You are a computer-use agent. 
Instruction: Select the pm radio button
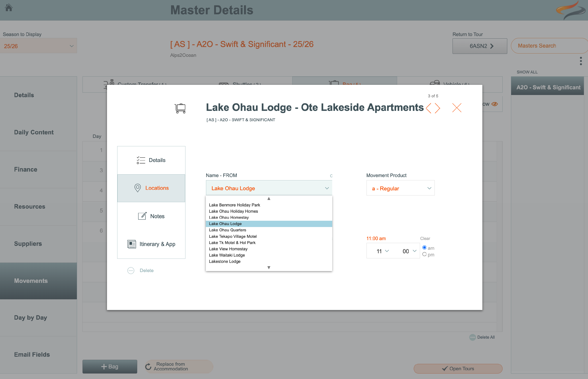point(424,254)
